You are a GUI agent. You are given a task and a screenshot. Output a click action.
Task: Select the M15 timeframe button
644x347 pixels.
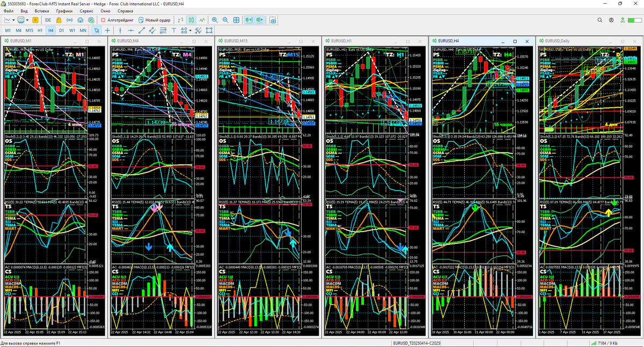pyautogui.click(x=29, y=31)
